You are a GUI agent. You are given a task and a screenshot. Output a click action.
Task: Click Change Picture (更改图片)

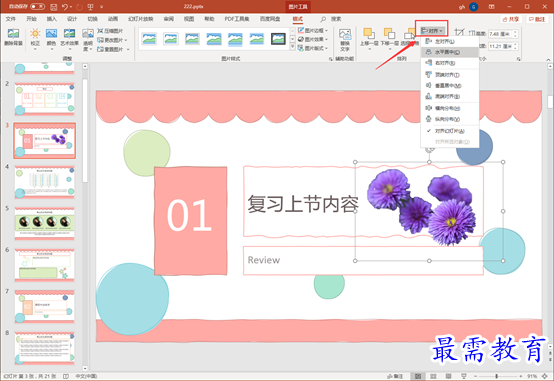(x=110, y=40)
